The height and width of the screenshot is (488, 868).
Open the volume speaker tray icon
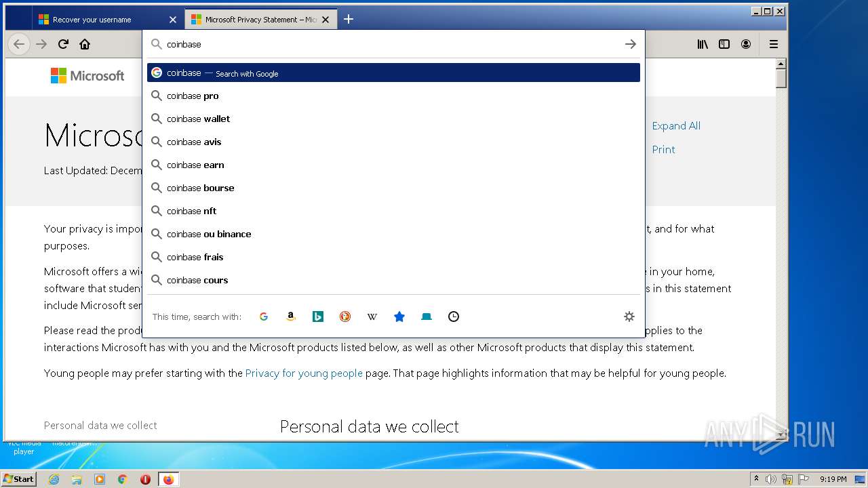(x=771, y=479)
